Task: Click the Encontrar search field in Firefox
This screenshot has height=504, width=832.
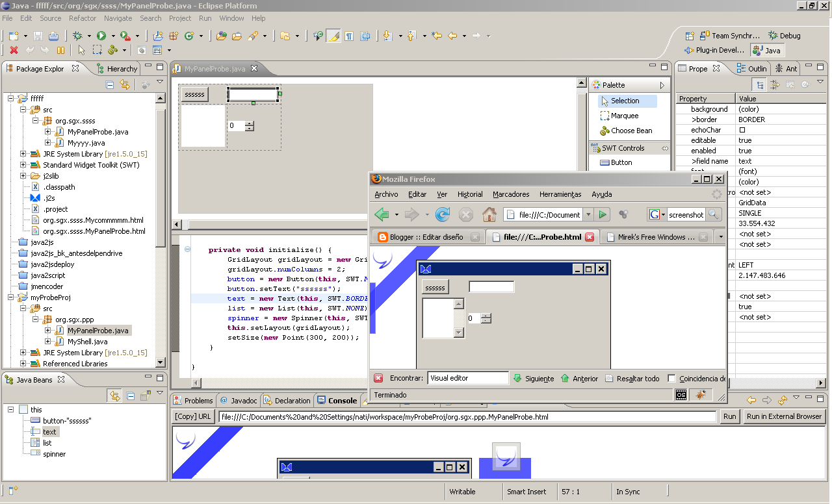Action: pos(468,378)
